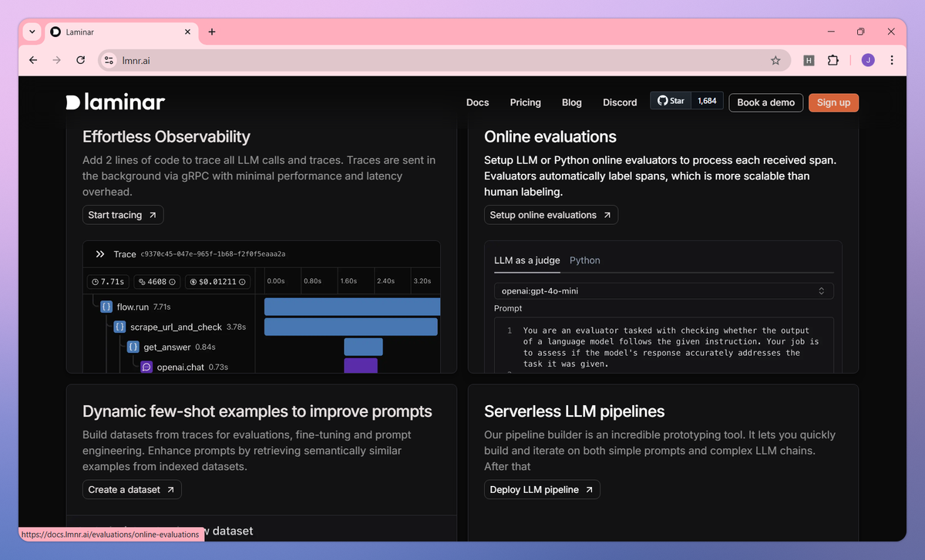
Task: Open the J profile avatar
Action: (868, 60)
